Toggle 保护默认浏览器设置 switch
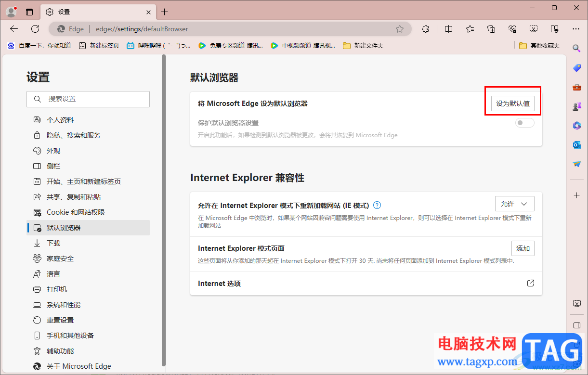Viewport: 588px width, 375px height. point(524,123)
